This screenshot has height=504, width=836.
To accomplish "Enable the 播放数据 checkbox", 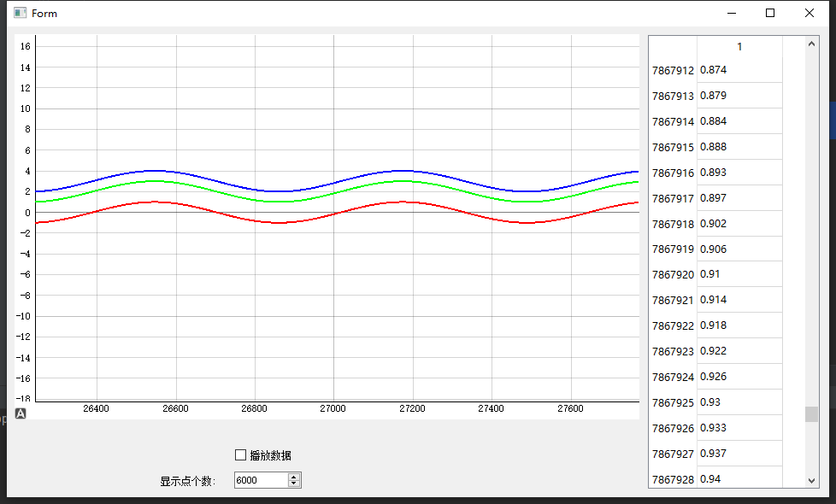I will click(240, 454).
